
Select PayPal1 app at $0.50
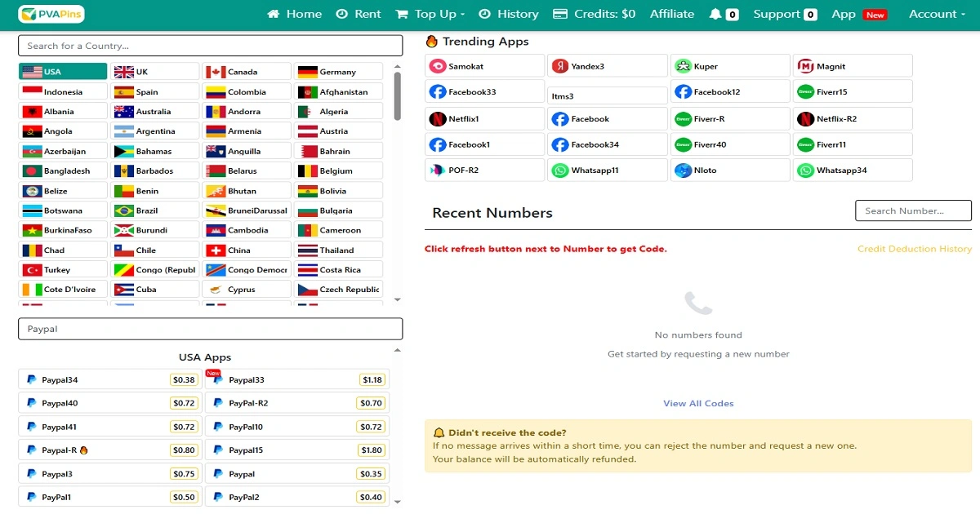pyautogui.click(x=109, y=497)
